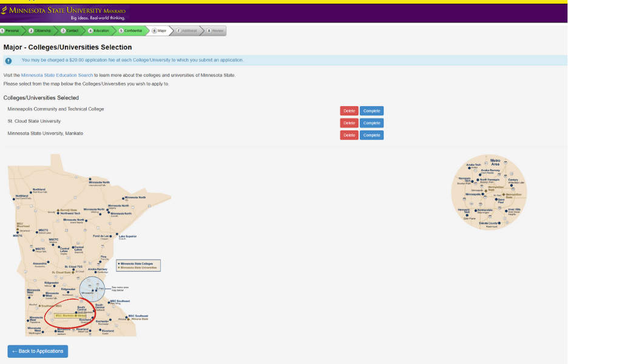Click highlighted MSU, Mankato label on map
The width and height of the screenshot is (619, 364).
coord(70,316)
